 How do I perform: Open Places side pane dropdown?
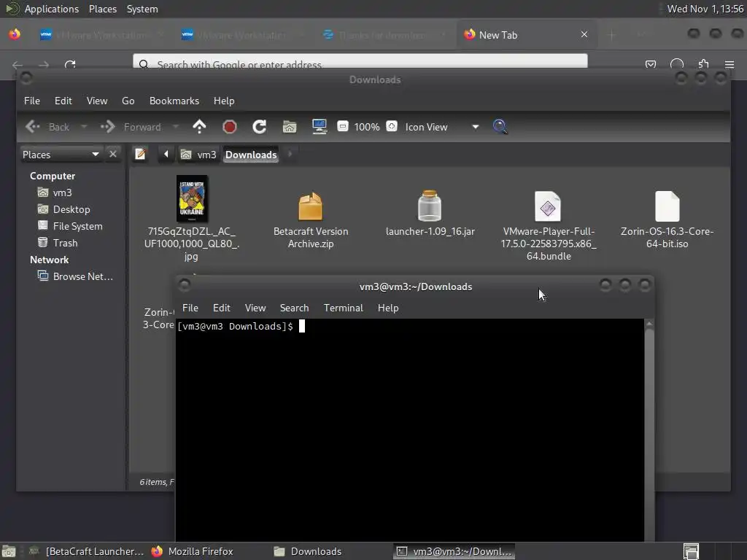click(x=61, y=155)
